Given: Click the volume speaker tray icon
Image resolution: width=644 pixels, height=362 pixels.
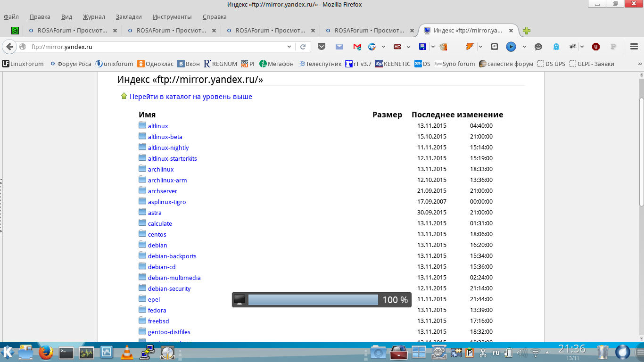Looking at the screenshot, I should [x=522, y=353].
